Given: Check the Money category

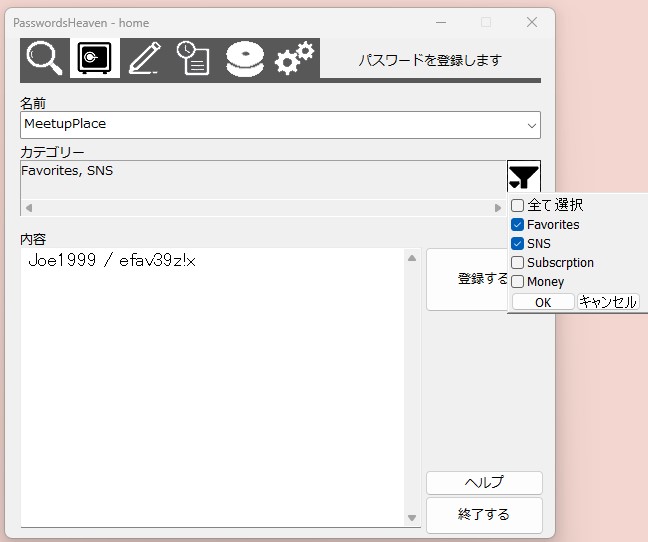Looking at the screenshot, I should [x=517, y=282].
